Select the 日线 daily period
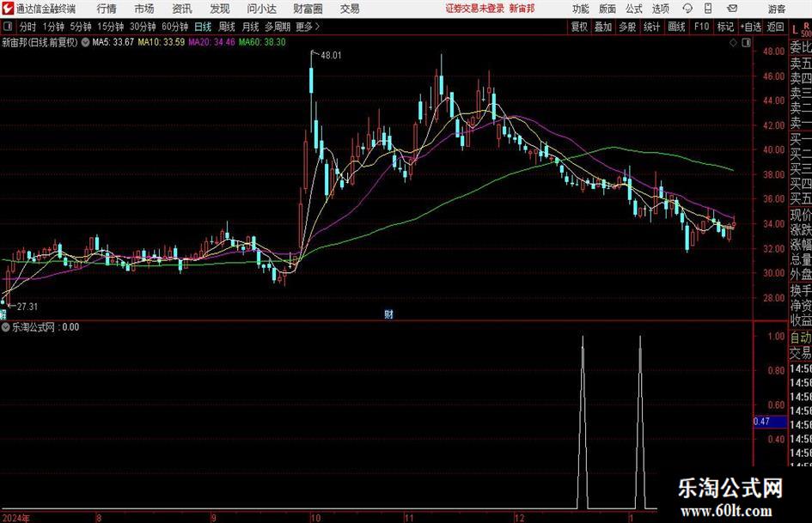The width and height of the screenshot is (812, 523). click(203, 27)
